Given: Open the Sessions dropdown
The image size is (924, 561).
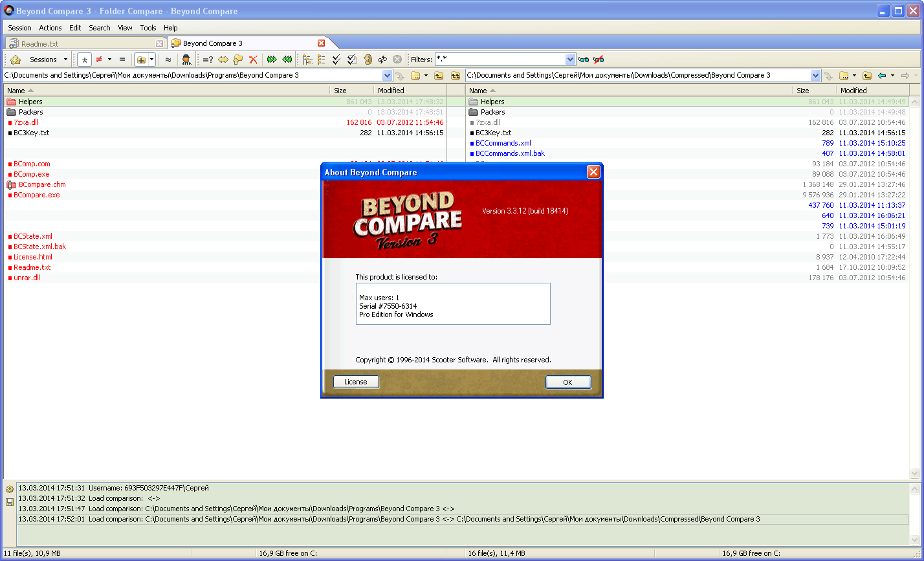Looking at the screenshot, I should (48, 60).
